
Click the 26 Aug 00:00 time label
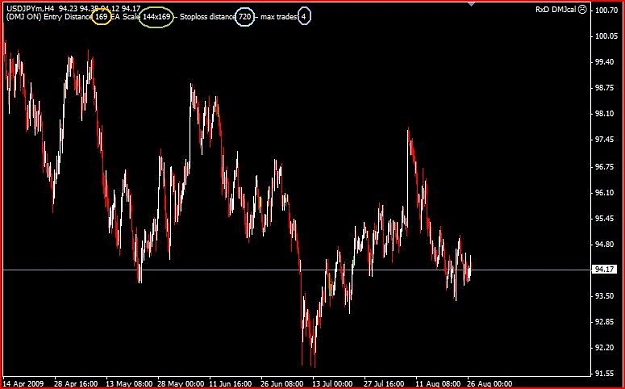click(489, 383)
